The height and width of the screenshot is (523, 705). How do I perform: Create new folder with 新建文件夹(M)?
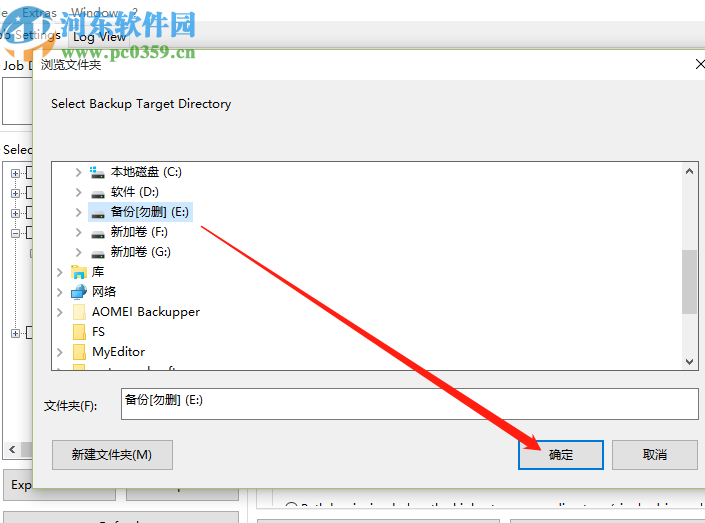click(x=112, y=455)
